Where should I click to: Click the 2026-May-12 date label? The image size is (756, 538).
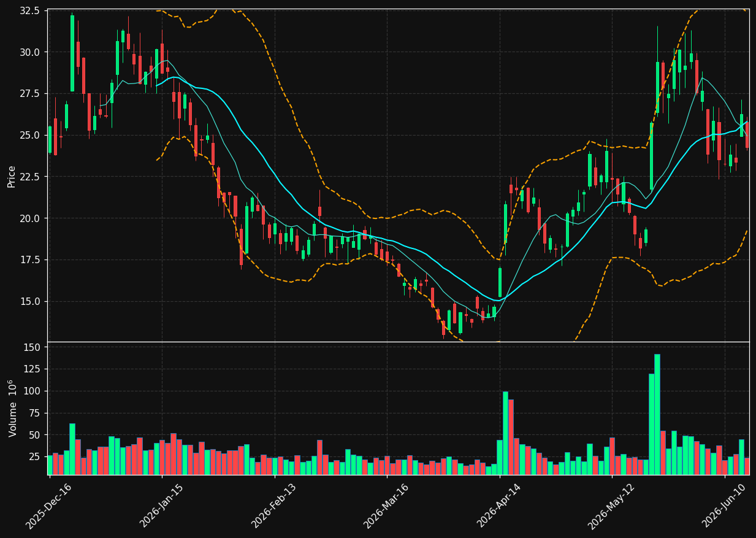[x=611, y=506]
